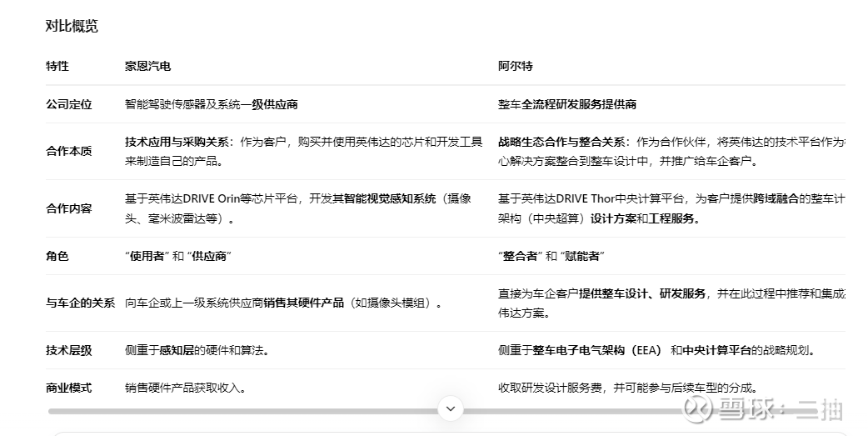Click the row label '商业模式'
The width and height of the screenshot is (868, 436).
click(x=69, y=388)
